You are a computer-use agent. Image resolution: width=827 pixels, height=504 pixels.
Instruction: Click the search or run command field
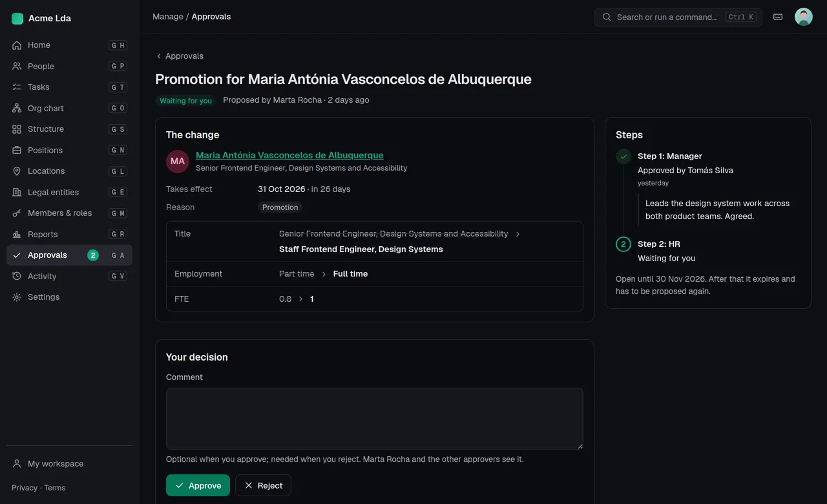pos(678,17)
